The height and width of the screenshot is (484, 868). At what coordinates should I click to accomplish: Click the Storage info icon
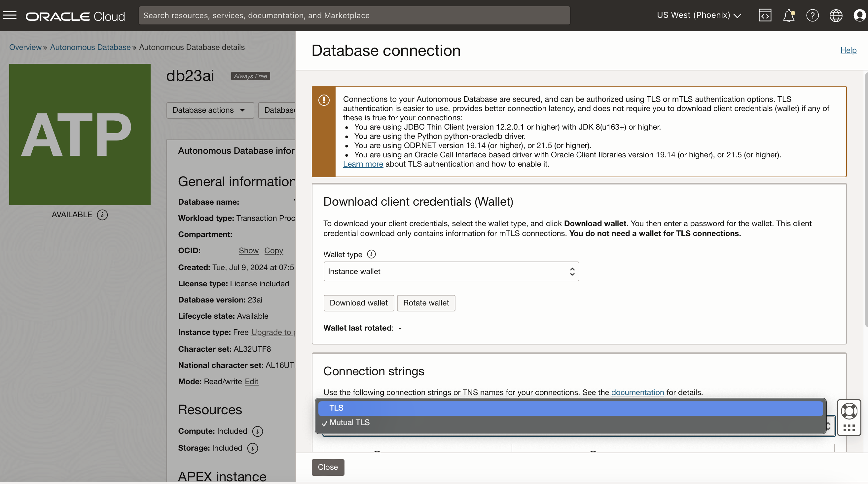pos(253,448)
